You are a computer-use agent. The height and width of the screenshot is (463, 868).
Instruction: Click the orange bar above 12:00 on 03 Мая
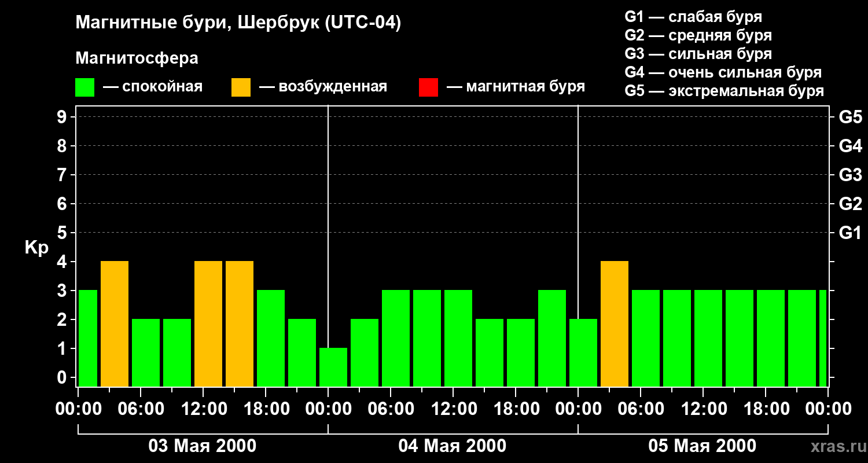click(x=208, y=324)
